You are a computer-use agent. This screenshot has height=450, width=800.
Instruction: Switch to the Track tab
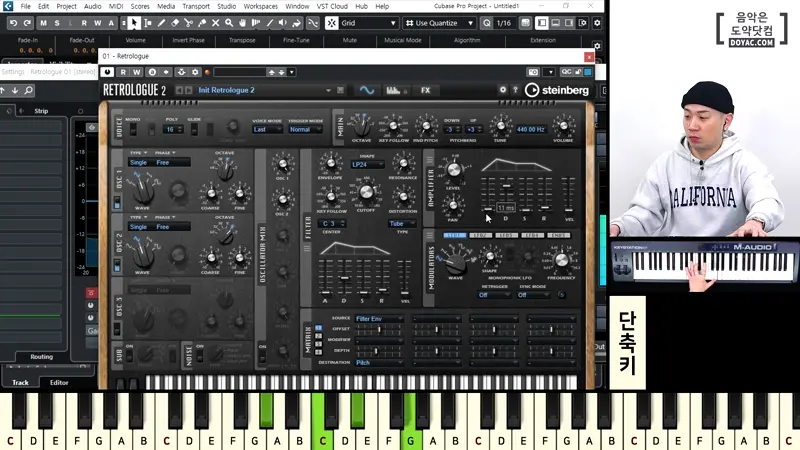(20, 382)
